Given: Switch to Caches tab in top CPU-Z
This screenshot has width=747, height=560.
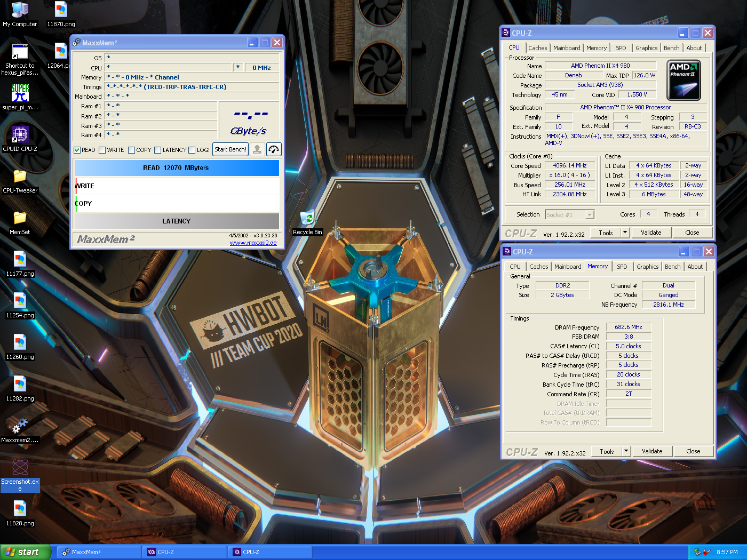Looking at the screenshot, I should tap(538, 48).
